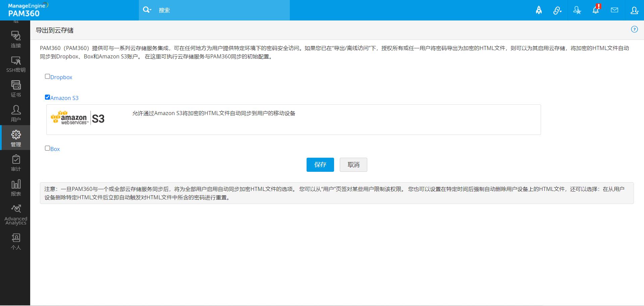Click the Box link label
The width and height of the screenshot is (644, 306).
click(x=55, y=149)
